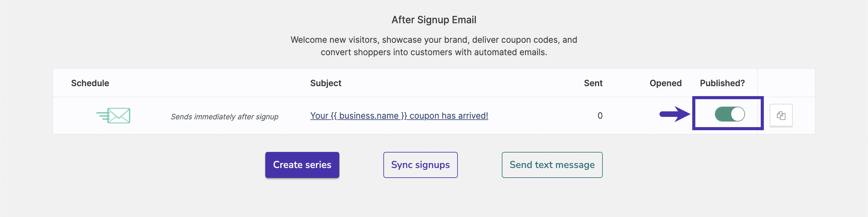The image size is (868, 217).
Task: Choose Send text message button
Action: point(551,165)
